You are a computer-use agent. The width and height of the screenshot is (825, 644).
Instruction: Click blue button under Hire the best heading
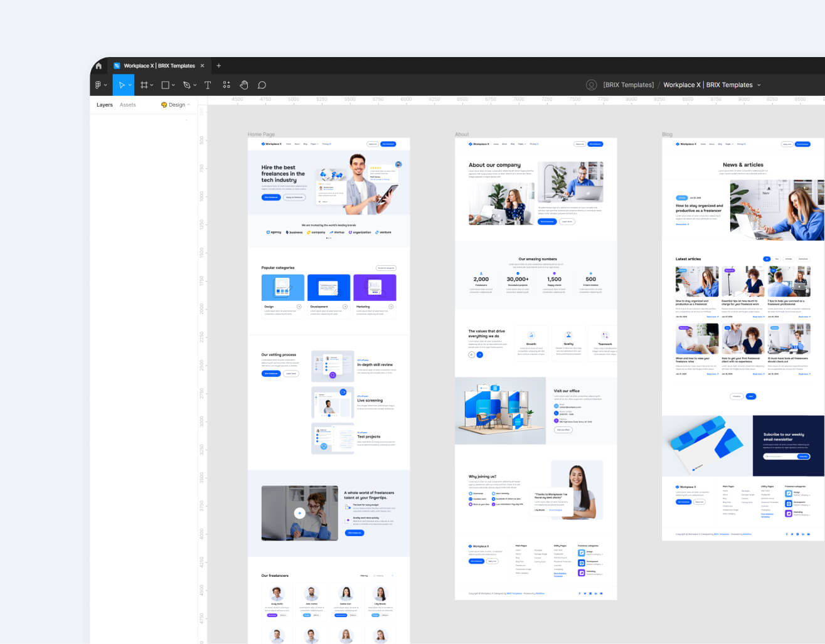pos(271,197)
